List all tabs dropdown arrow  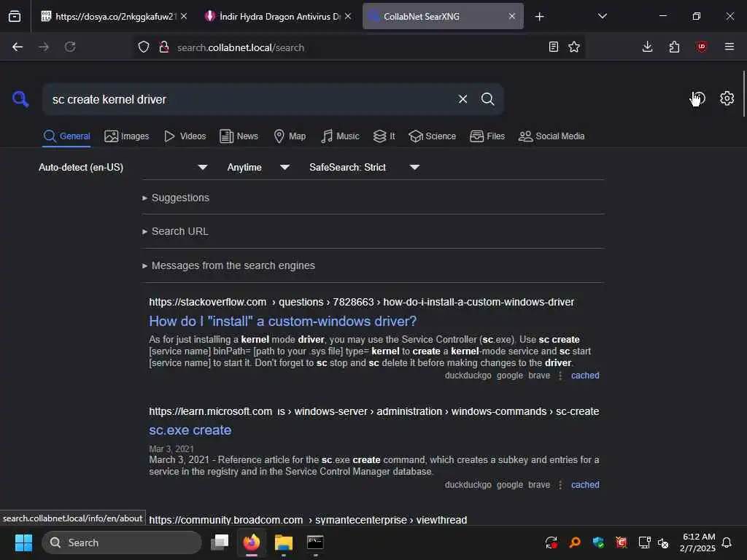[x=602, y=16]
